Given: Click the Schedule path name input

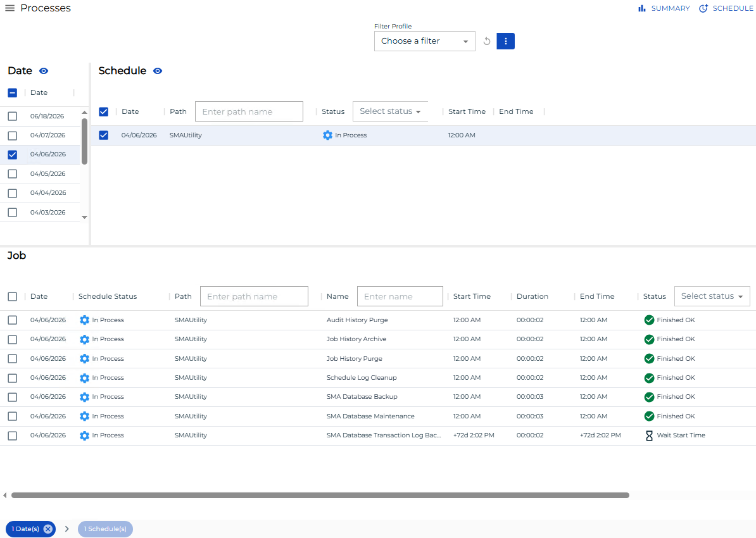Looking at the screenshot, I should pyautogui.click(x=249, y=111).
